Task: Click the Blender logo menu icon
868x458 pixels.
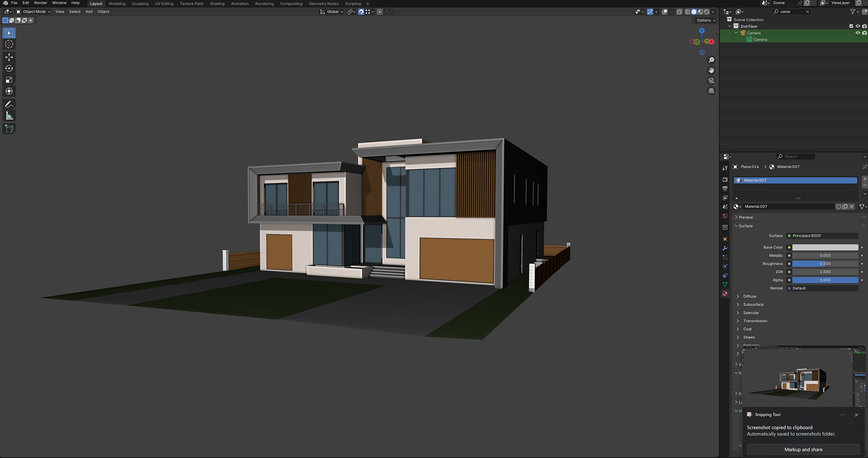Action: coord(5,3)
